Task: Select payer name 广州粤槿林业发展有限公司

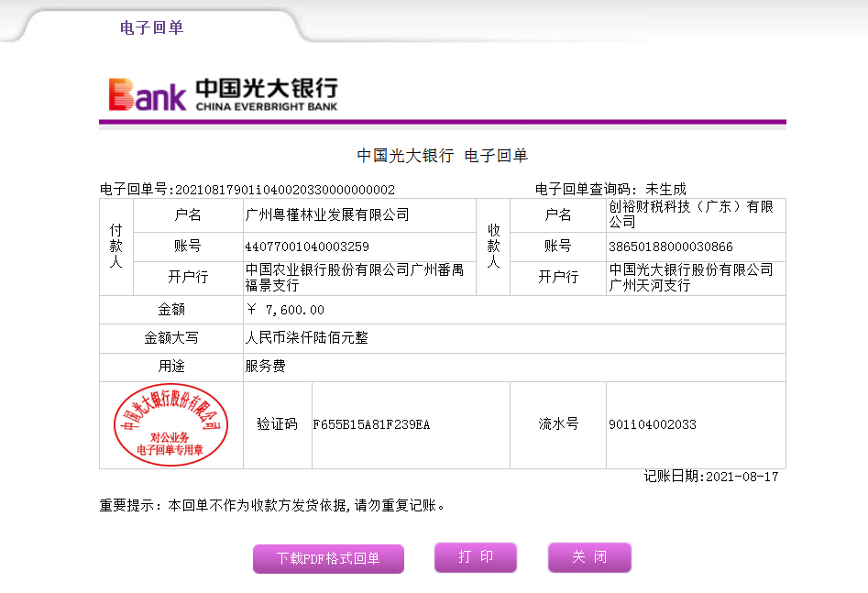Action: [327, 214]
